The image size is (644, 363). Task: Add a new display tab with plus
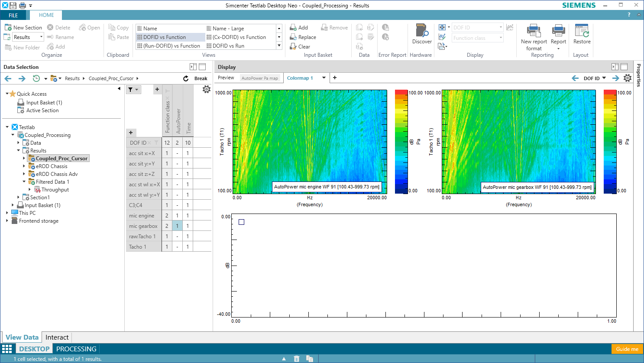click(x=334, y=78)
